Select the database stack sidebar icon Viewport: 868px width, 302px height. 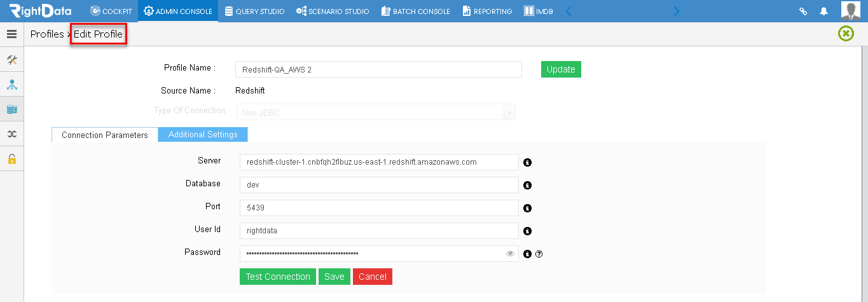click(11, 109)
